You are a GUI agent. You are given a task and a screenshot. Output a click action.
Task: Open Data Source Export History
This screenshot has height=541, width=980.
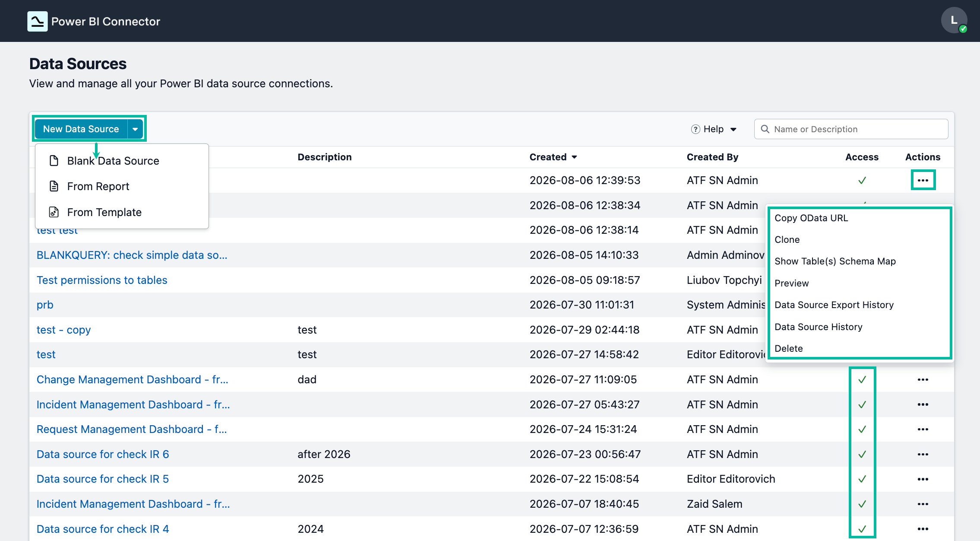click(834, 305)
